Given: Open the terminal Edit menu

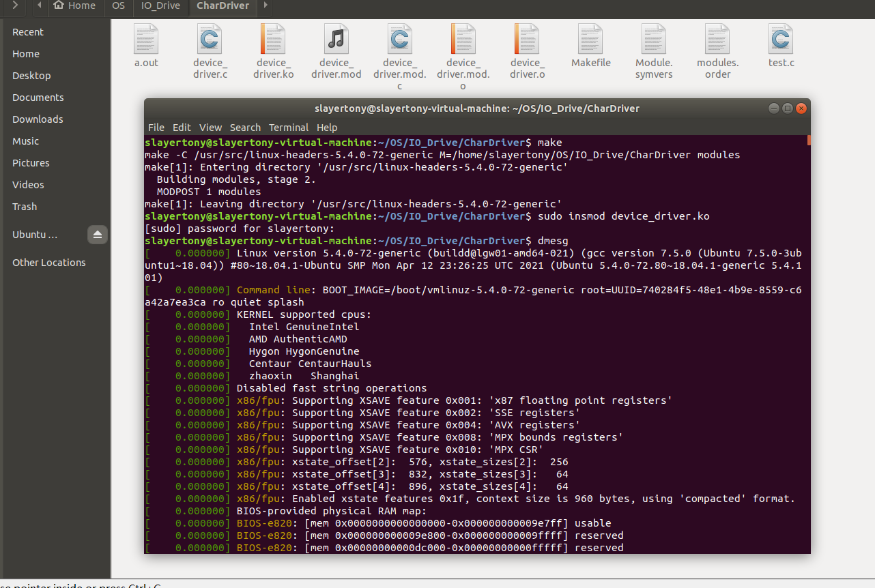Looking at the screenshot, I should click(182, 128).
